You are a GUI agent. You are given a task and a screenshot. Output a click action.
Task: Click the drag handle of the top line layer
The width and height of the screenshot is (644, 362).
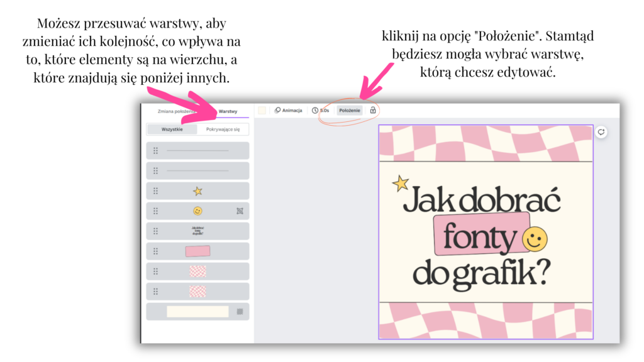155,151
